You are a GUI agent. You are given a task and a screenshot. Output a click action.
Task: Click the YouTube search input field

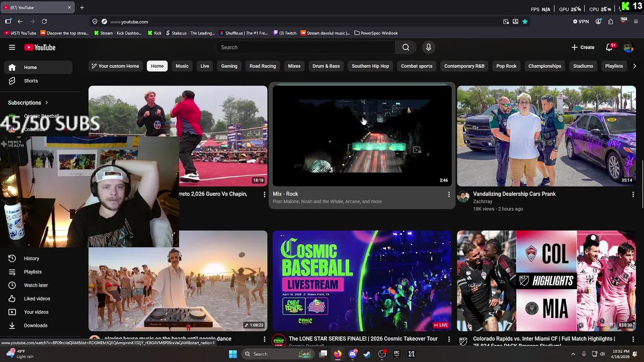point(305,47)
